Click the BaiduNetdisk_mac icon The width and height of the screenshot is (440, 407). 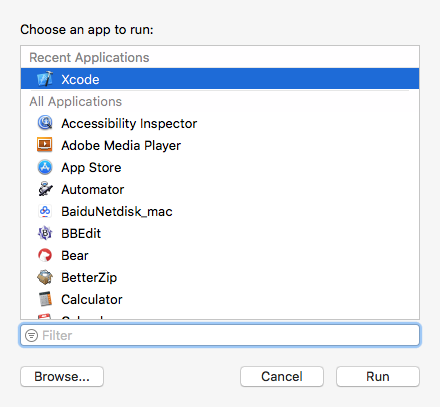(45, 211)
